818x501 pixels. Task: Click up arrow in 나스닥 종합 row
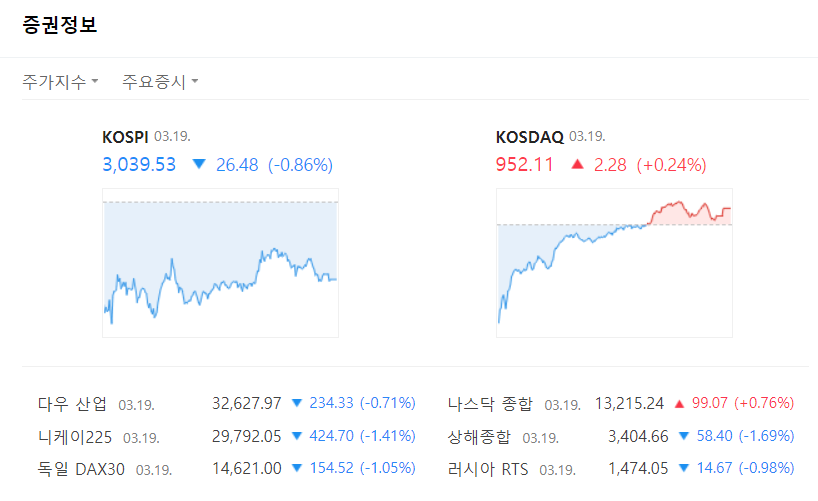pyautogui.click(x=679, y=403)
